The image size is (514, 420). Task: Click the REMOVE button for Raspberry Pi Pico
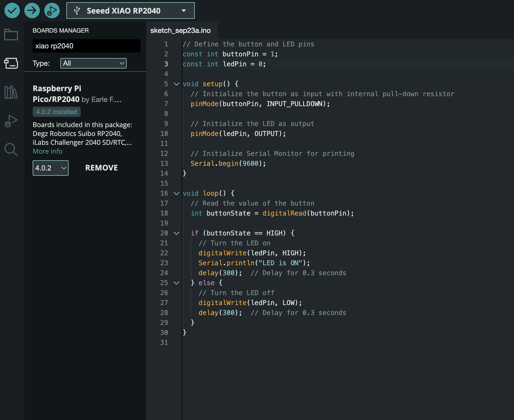[x=102, y=168]
